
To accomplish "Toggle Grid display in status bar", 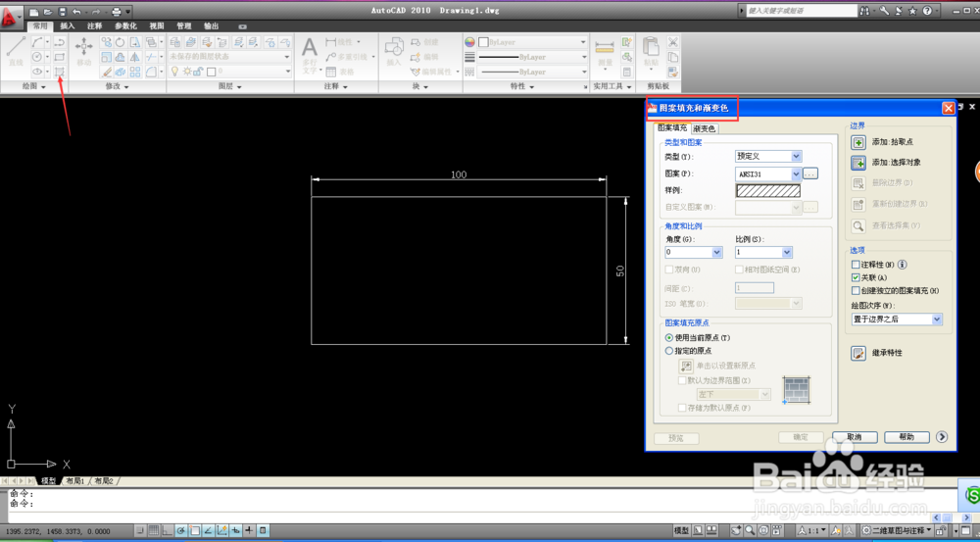I will click(x=154, y=531).
